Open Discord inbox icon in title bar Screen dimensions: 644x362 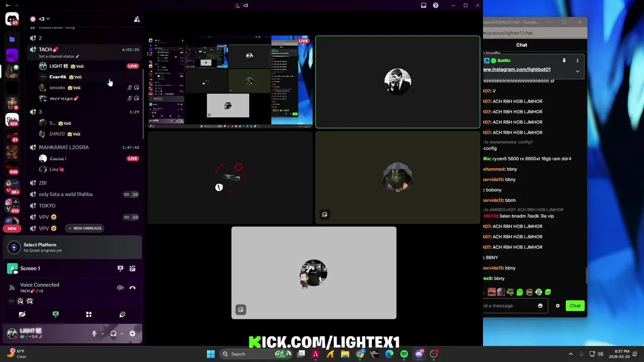point(424,6)
